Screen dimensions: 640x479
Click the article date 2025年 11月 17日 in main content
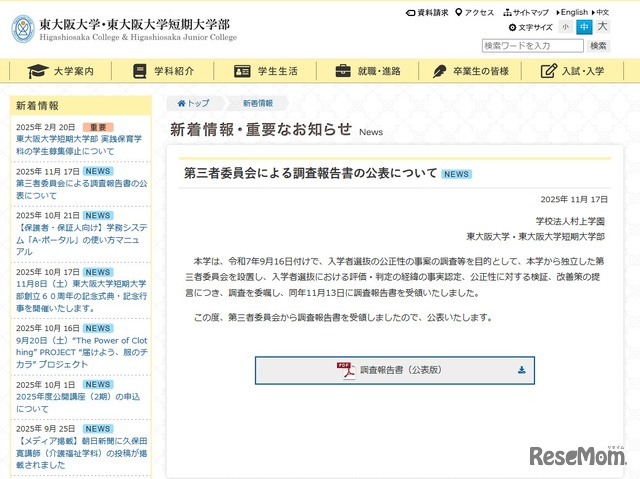point(574,200)
